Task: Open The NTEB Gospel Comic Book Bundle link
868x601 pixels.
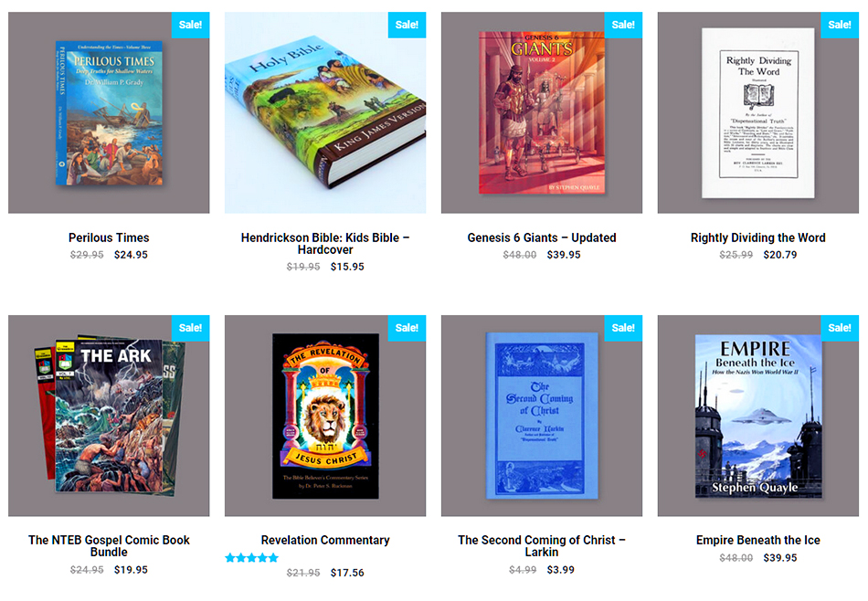Action: tap(109, 545)
